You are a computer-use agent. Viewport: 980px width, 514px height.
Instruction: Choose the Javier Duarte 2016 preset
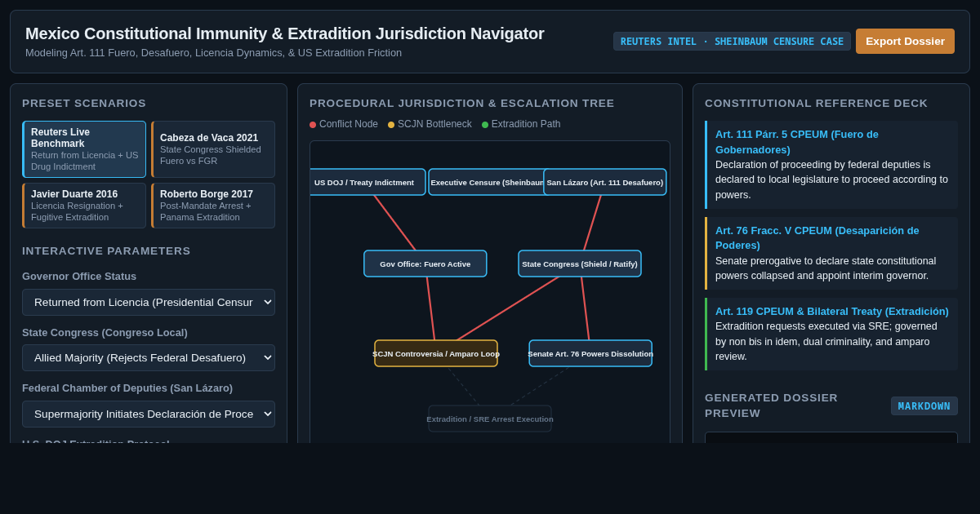coord(84,206)
